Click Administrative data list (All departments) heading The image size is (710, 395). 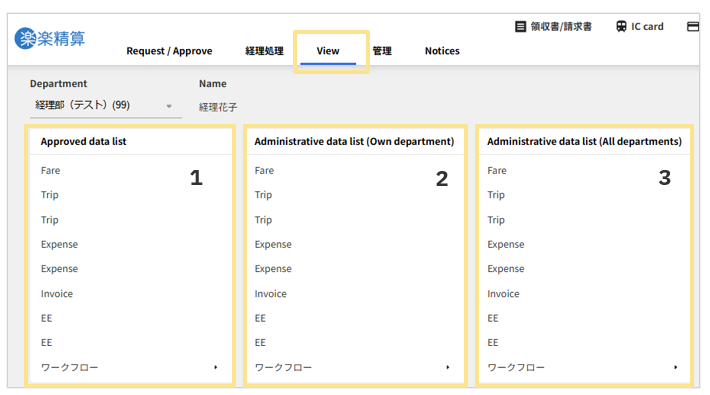click(584, 141)
